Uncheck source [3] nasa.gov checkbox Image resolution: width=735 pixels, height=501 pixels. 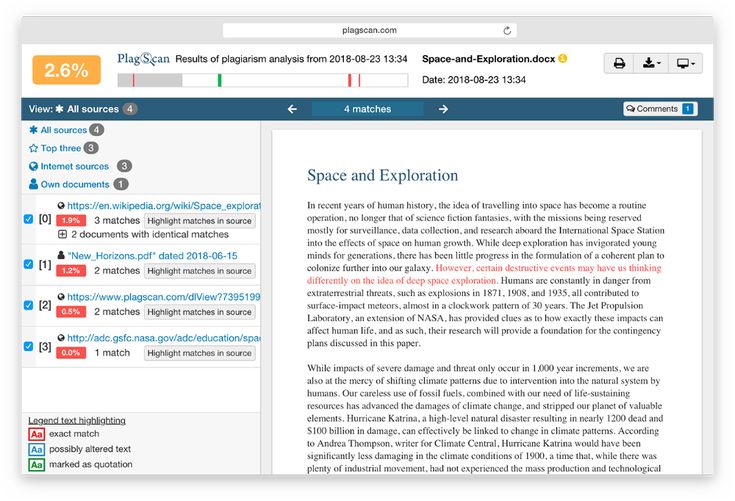pyautogui.click(x=29, y=346)
